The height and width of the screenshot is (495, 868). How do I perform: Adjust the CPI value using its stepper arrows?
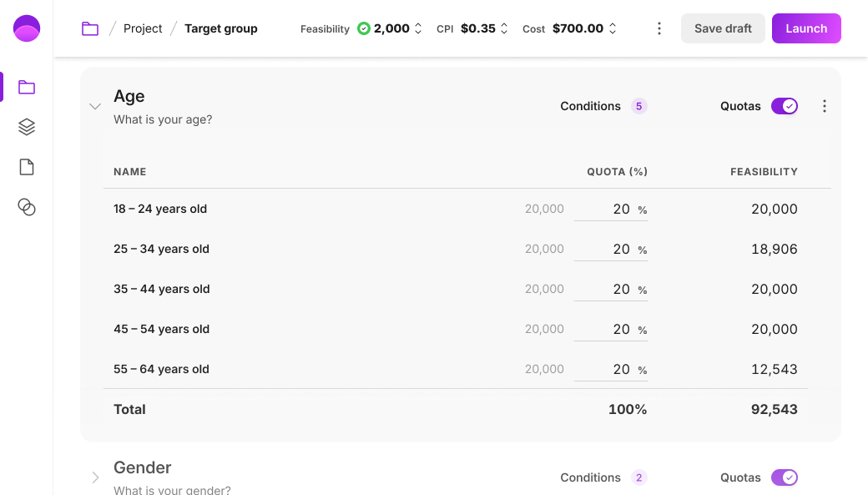click(x=507, y=28)
